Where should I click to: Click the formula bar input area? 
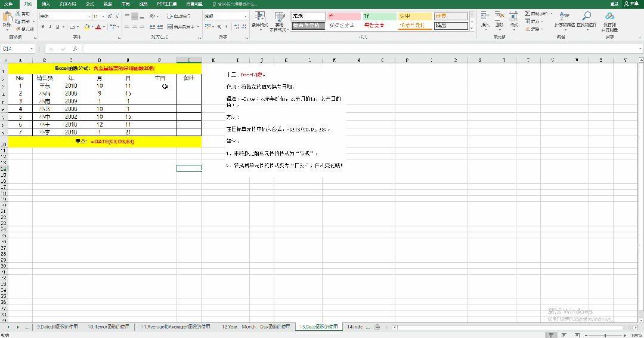[x=360, y=49]
